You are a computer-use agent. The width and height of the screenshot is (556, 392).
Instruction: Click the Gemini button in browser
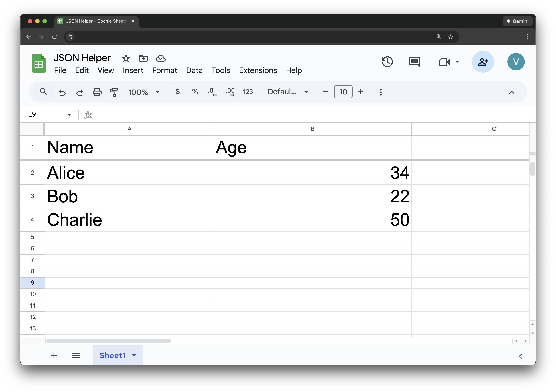[x=517, y=21]
